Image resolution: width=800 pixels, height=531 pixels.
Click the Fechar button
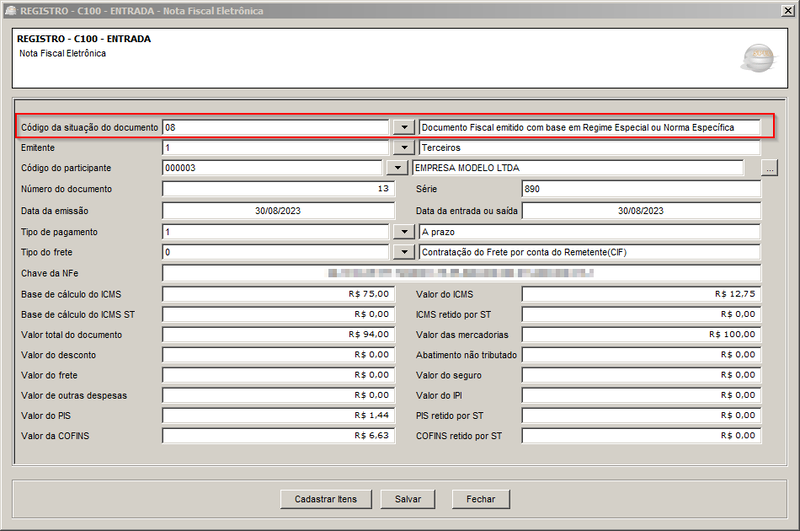(x=481, y=499)
